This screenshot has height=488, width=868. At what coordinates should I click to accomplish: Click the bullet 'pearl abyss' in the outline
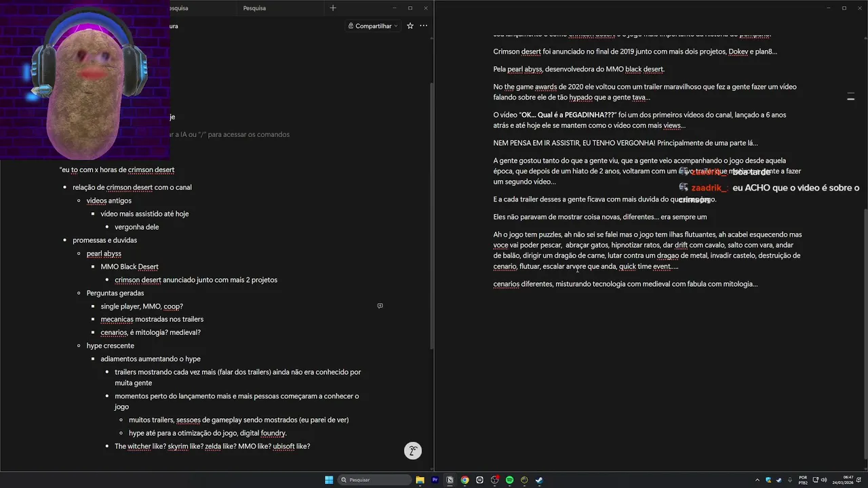(104, 253)
